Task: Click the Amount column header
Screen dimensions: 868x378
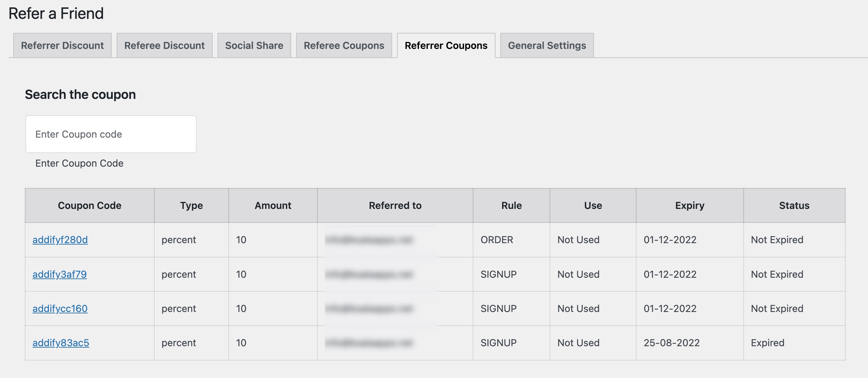Action: [x=273, y=205]
